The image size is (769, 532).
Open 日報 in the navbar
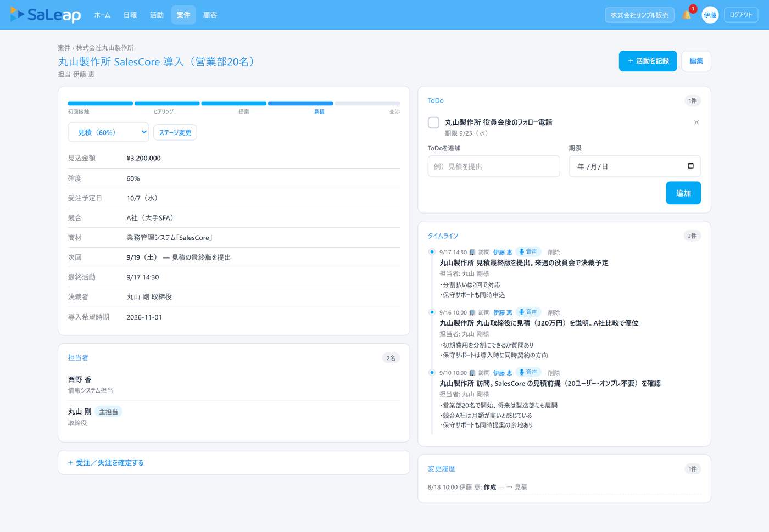[130, 15]
